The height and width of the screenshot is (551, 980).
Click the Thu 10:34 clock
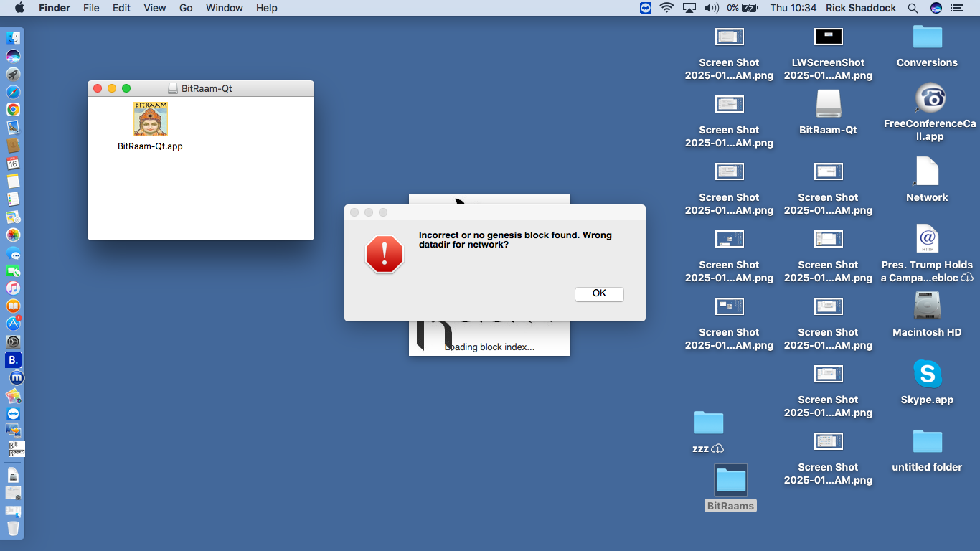pyautogui.click(x=793, y=8)
